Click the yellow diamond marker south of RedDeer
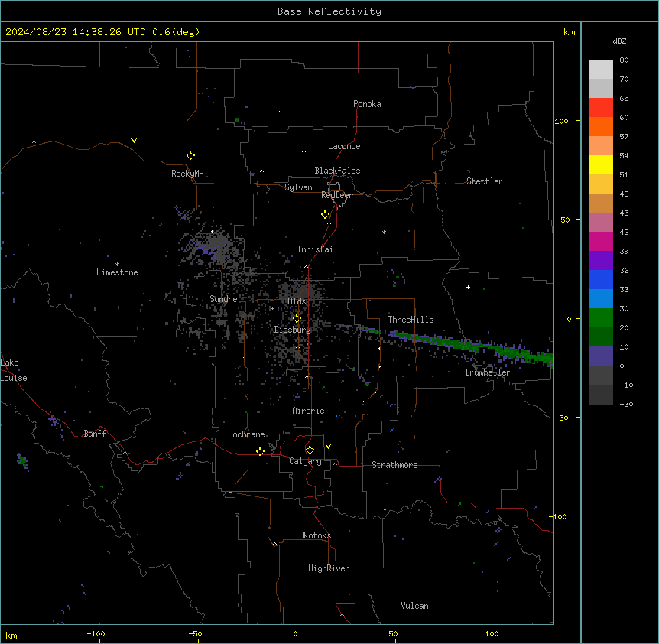This screenshot has height=644, width=659. 326,215
